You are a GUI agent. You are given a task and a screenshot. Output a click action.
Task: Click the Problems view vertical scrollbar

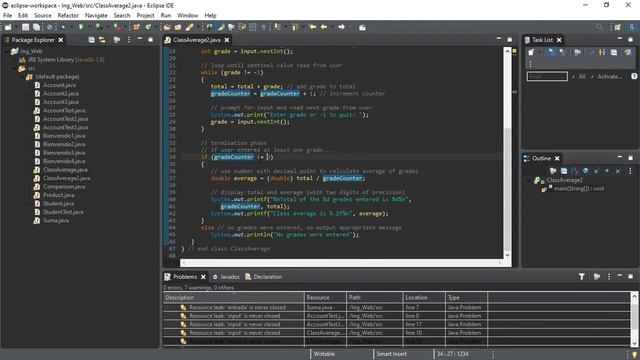click(x=634, y=320)
